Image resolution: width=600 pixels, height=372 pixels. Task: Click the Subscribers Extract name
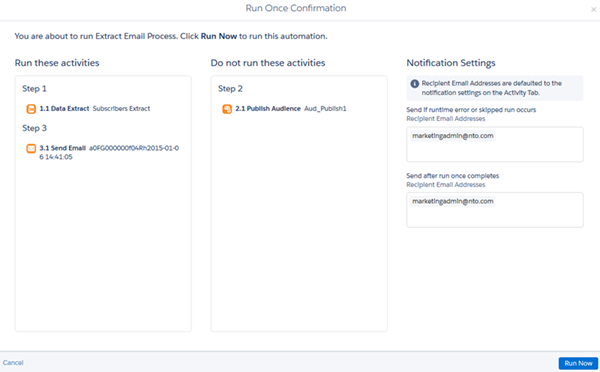tap(121, 109)
